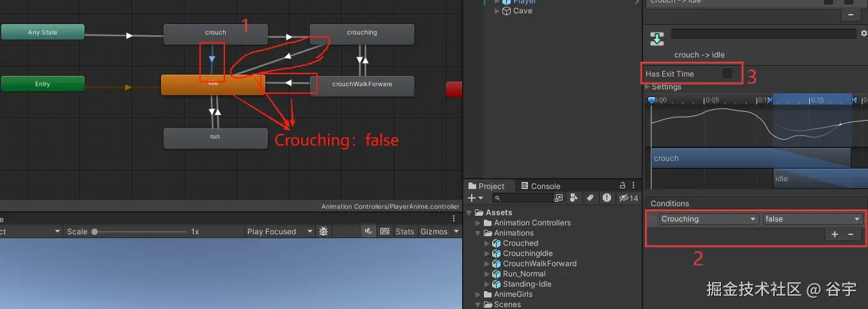Image resolution: width=868 pixels, height=309 pixels.
Task: Expand the Crouched animation asset
Action: pos(487,243)
